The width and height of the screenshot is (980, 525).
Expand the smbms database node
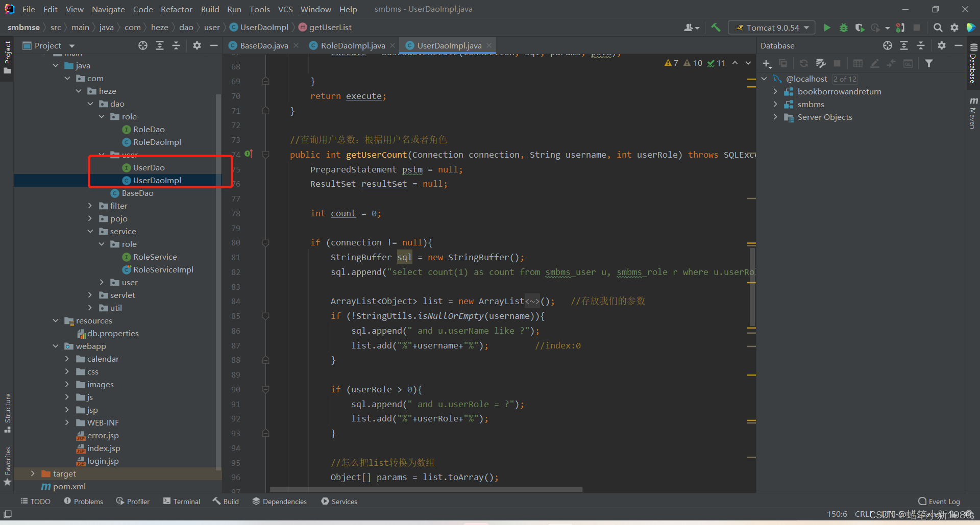[x=776, y=104]
